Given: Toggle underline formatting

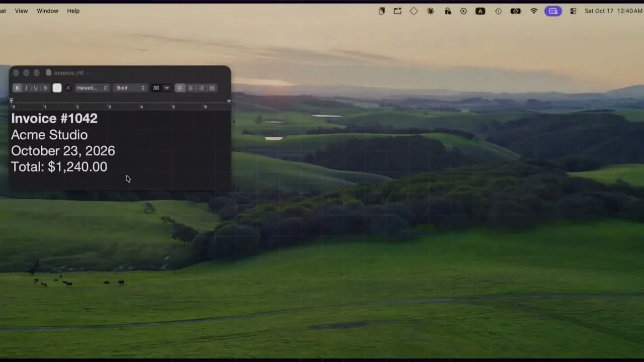Looking at the screenshot, I should point(36,88).
